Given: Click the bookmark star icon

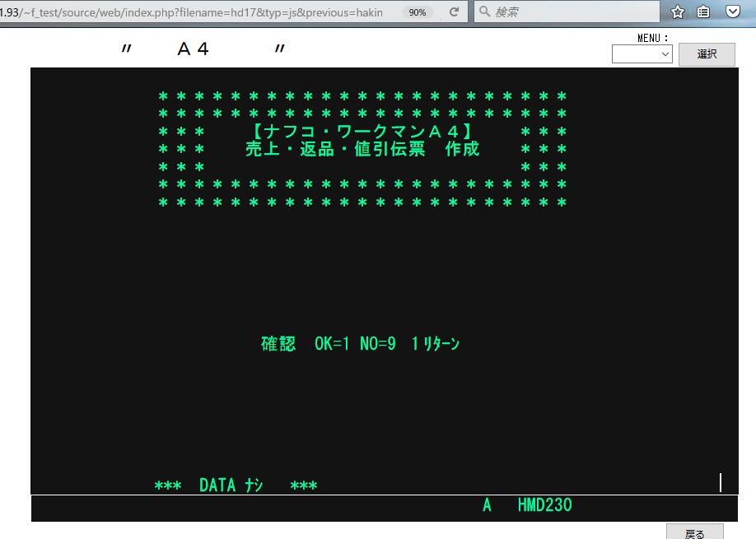Looking at the screenshot, I should coord(678,12).
